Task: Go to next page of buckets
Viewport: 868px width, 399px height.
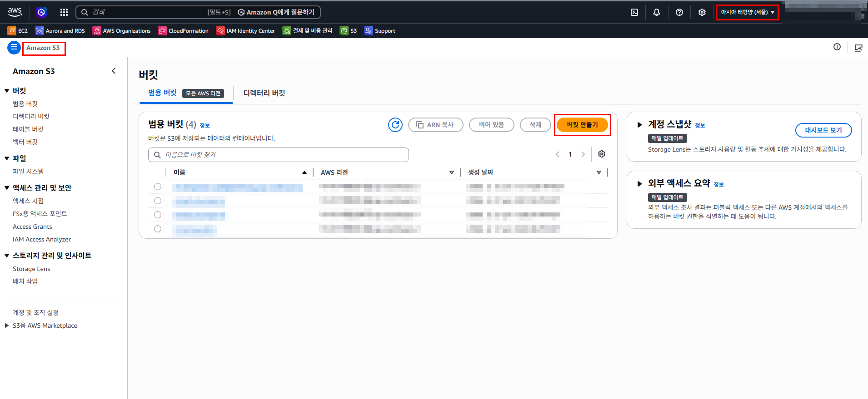Action: pyautogui.click(x=583, y=154)
